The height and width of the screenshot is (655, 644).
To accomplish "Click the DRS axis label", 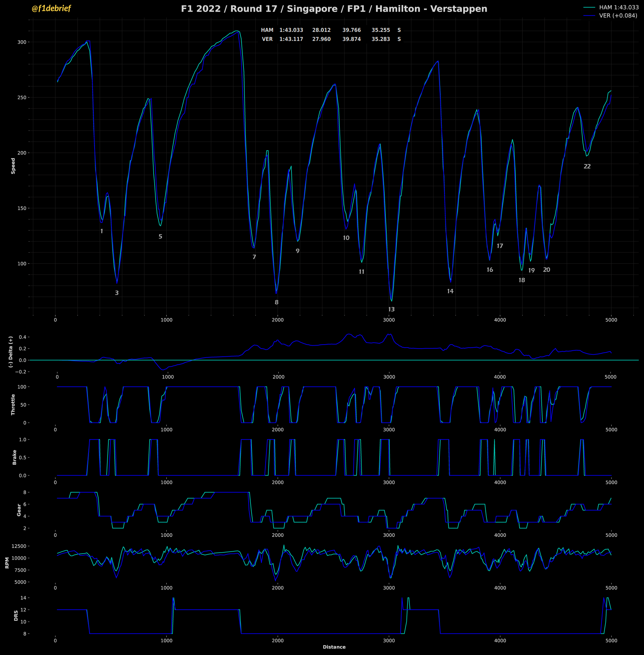I will point(16,615).
